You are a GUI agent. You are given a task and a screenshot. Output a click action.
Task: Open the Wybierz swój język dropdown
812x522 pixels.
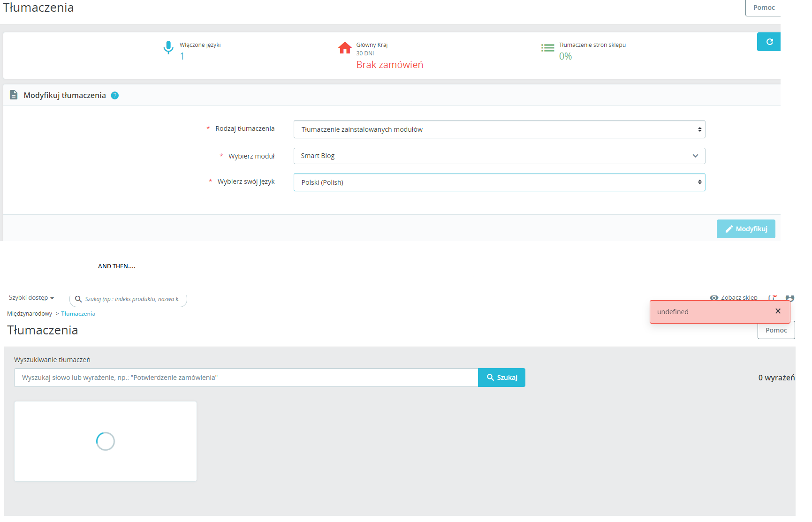coord(499,182)
